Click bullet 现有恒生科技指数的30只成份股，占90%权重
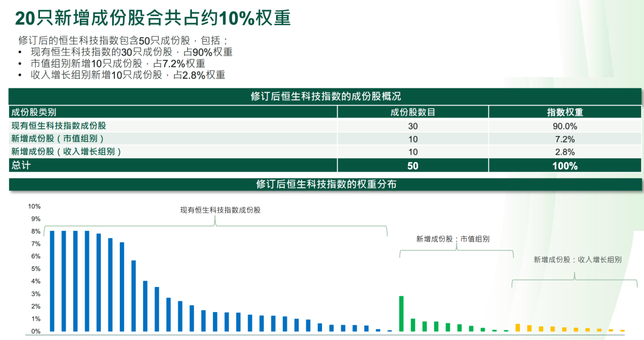Screen dimensions: 644x340 coord(132,52)
